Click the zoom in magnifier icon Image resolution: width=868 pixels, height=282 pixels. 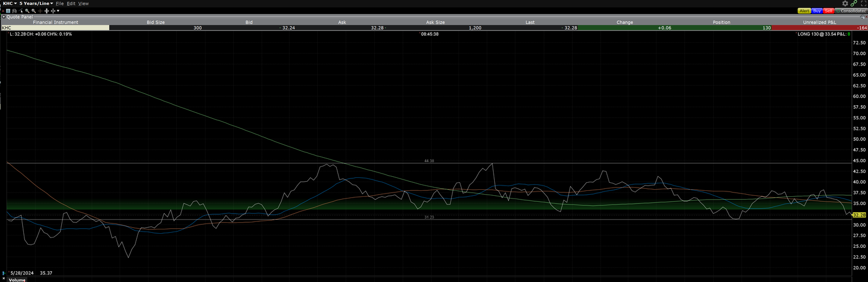pos(27,11)
